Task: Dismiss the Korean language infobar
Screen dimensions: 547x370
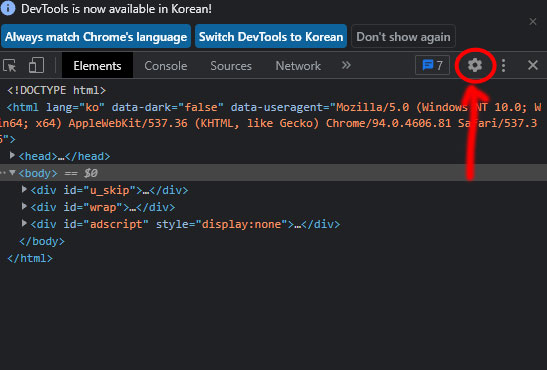Action: point(533,22)
